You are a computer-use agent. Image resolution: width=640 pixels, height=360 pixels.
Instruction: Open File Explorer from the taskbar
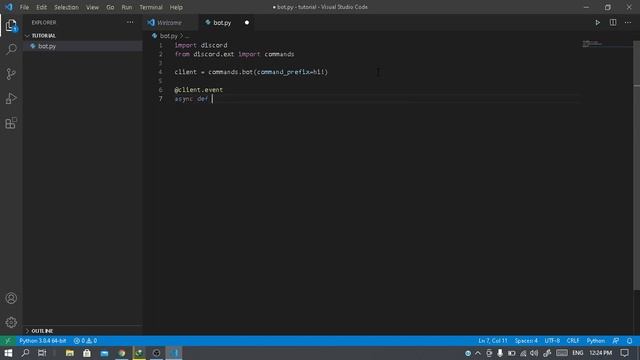pos(70,353)
